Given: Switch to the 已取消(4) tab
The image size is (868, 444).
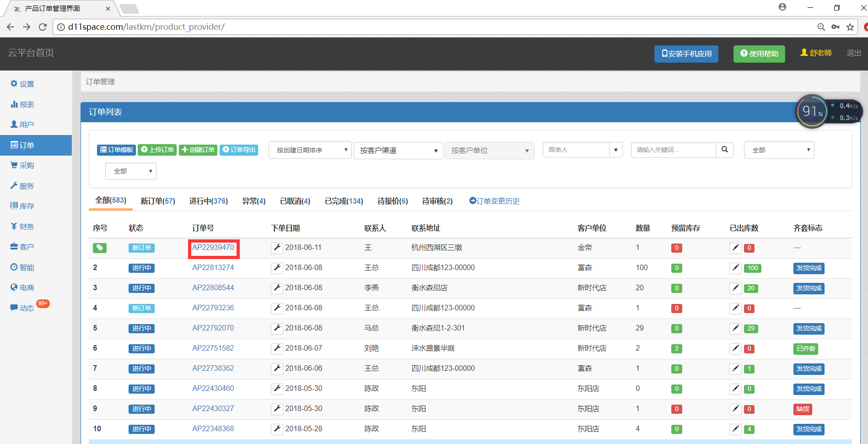Looking at the screenshot, I should pos(295,201).
